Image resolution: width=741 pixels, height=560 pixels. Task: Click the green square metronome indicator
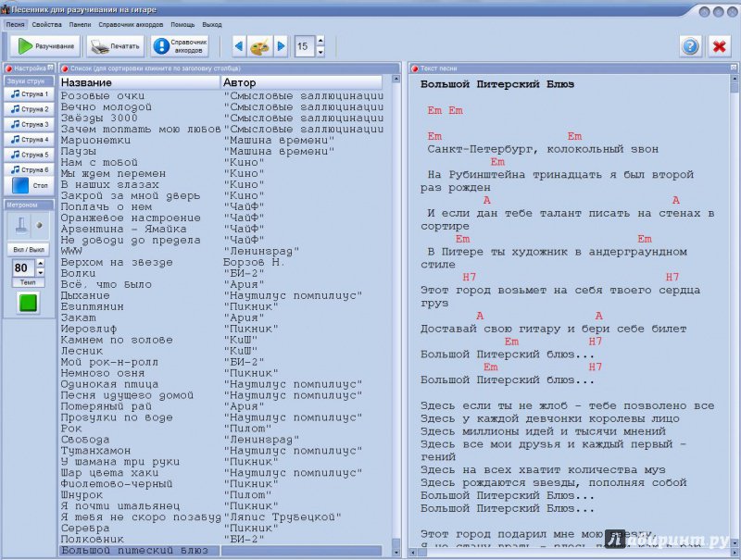[28, 303]
